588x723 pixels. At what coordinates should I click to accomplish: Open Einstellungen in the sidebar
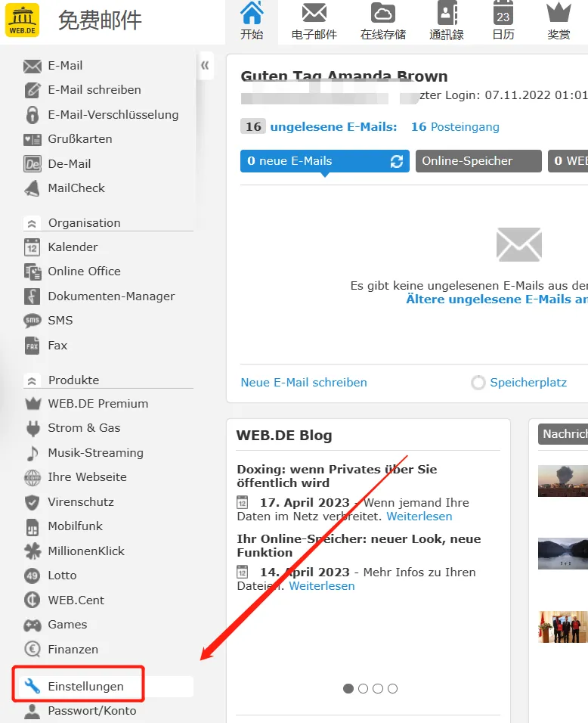pos(85,687)
